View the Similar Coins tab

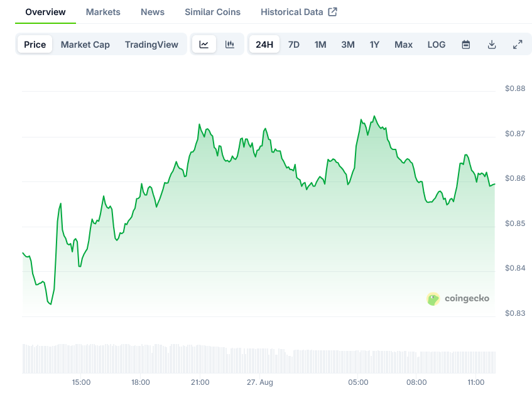pyautogui.click(x=213, y=12)
